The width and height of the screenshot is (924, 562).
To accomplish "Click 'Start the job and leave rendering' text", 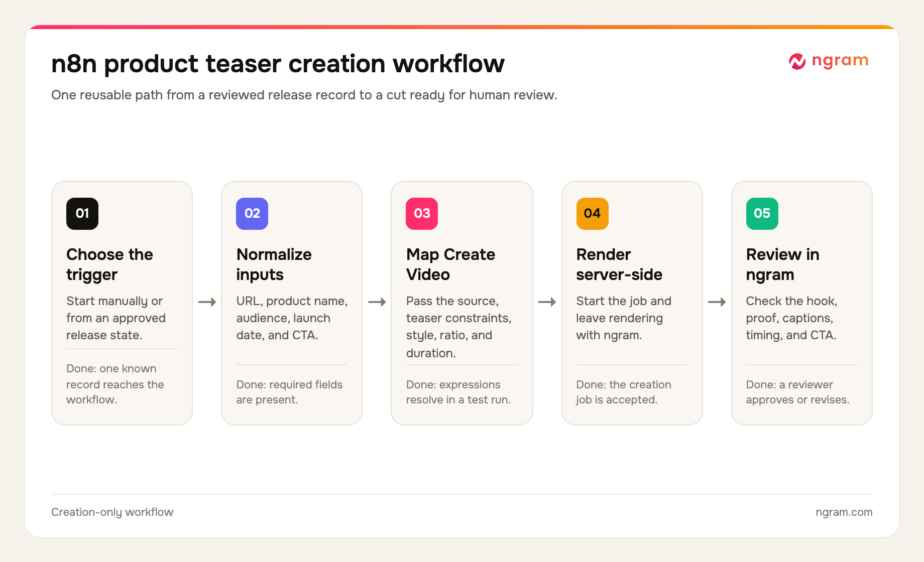I will click(624, 318).
